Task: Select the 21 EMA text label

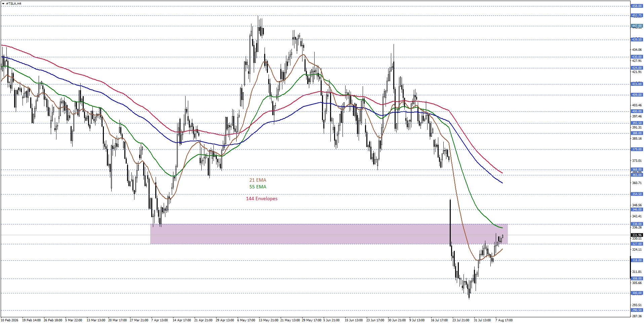Action: pos(258,180)
